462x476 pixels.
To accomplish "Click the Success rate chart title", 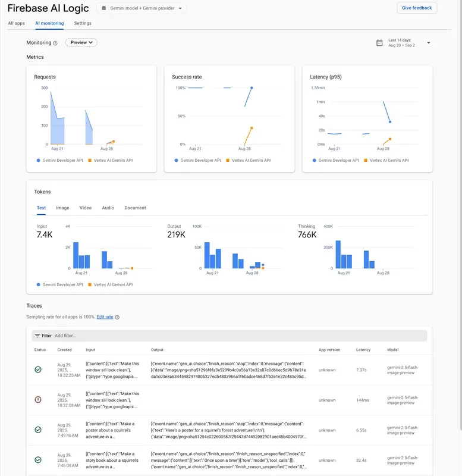I will click(187, 77).
